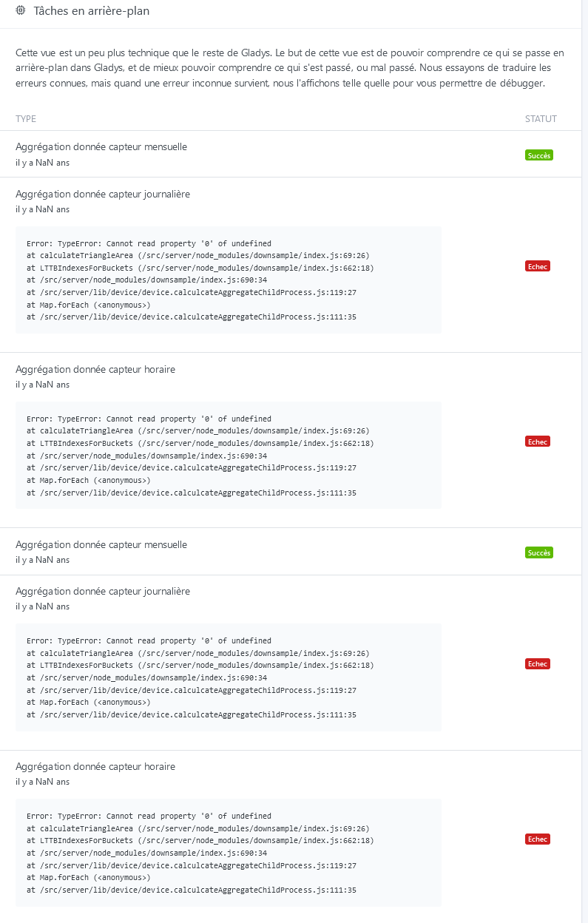Click Echec badge of second journalière task
The width and height of the screenshot is (588, 923).
coord(538,664)
